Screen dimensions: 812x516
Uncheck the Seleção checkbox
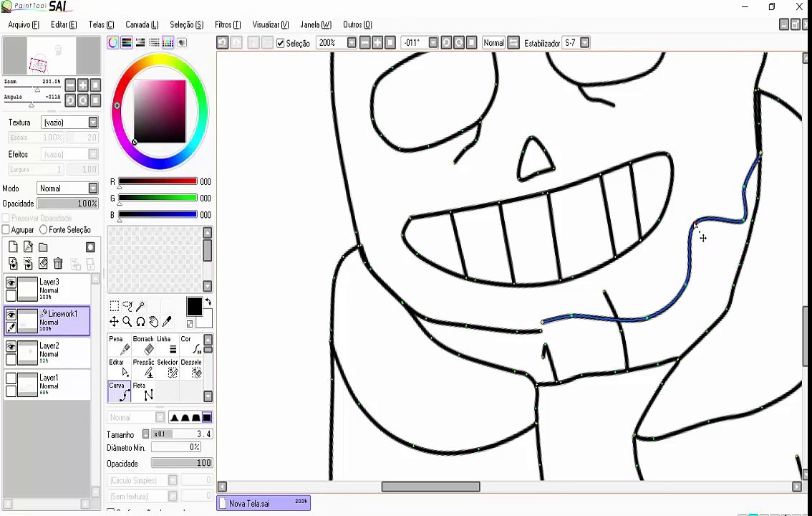point(281,43)
